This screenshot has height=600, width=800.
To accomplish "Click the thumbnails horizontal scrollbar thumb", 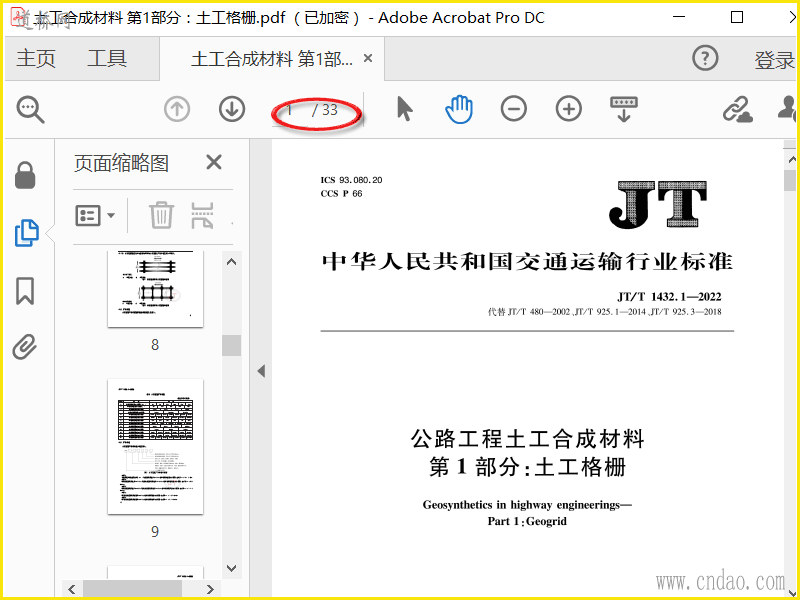I will click(x=132, y=588).
